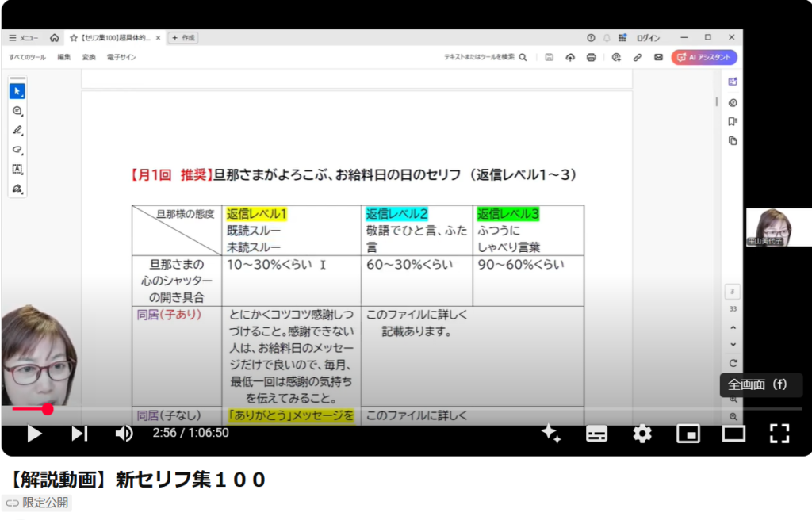Mute the video volume speaker icon

point(124,433)
